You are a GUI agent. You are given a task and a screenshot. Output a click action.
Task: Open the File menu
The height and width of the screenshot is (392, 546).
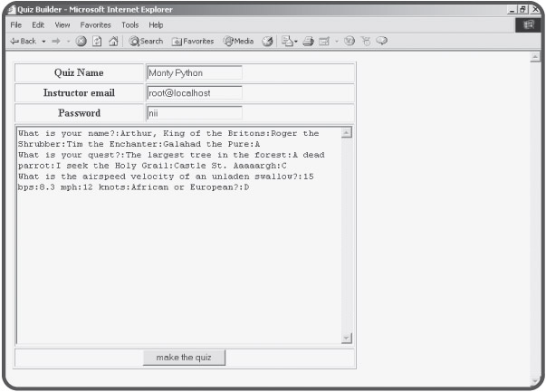15,24
